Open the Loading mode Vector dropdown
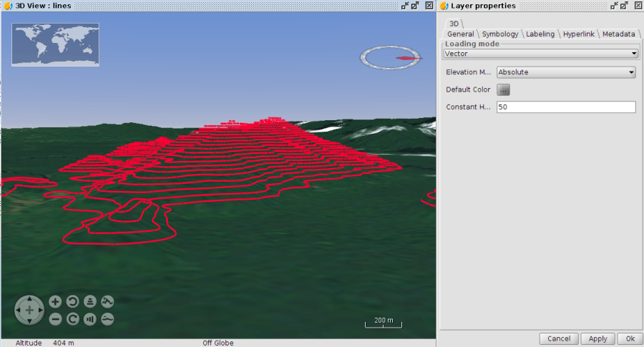 click(540, 54)
